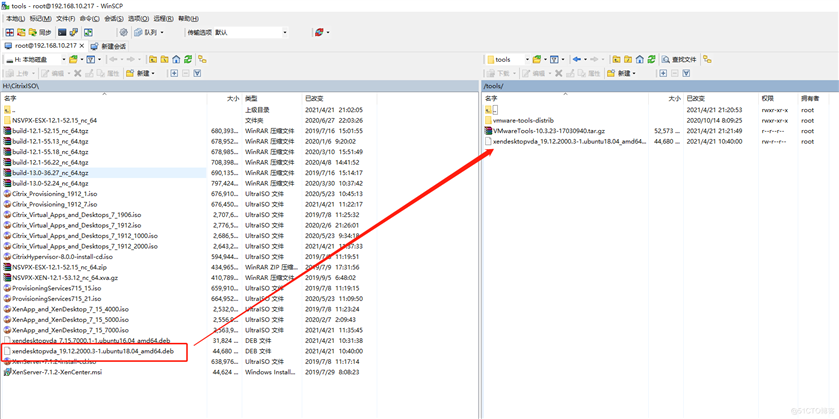Open the 本地(L) menu

pyautogui.click(x=15, y=19)
